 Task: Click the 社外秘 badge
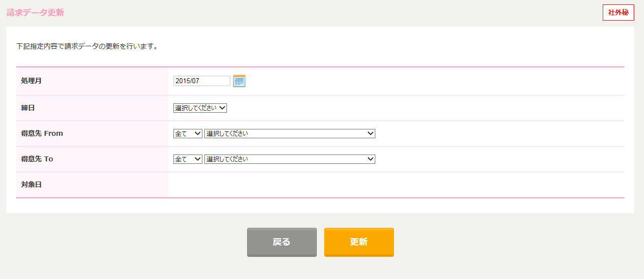[x=618, y=12]
